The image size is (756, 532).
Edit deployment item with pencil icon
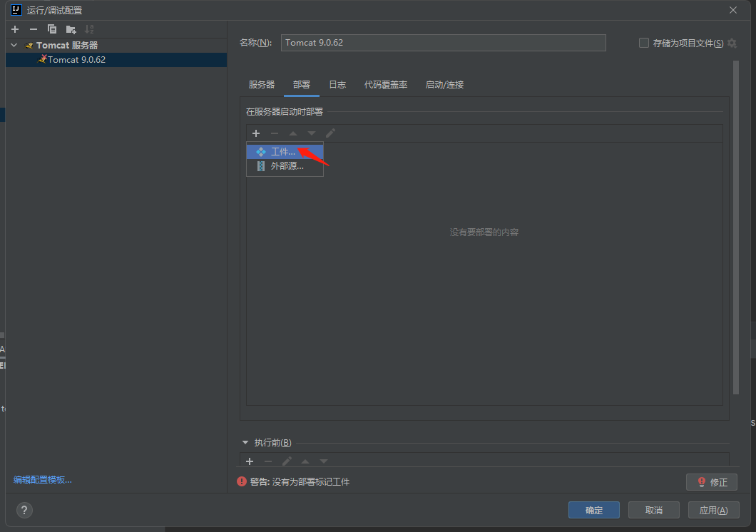point(330,133)
